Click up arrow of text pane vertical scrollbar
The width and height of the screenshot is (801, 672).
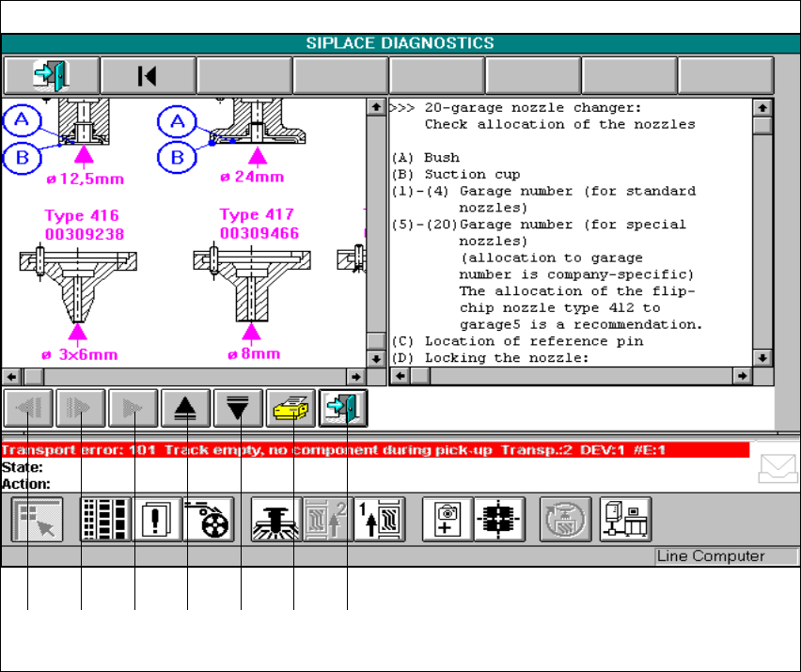(x=762, y=108)
